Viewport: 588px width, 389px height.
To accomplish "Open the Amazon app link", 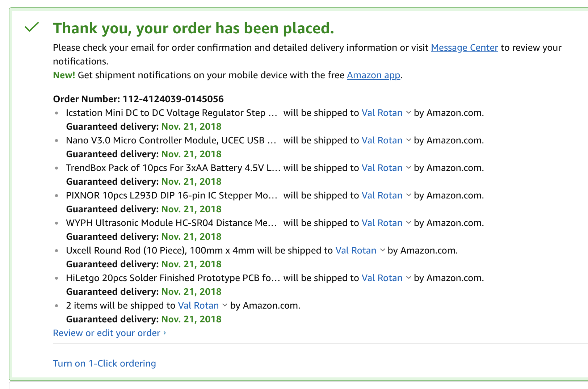I will (x=374, y=75).
